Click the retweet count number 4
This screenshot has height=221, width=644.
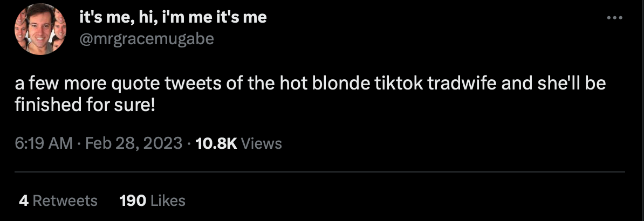point(23,201)
